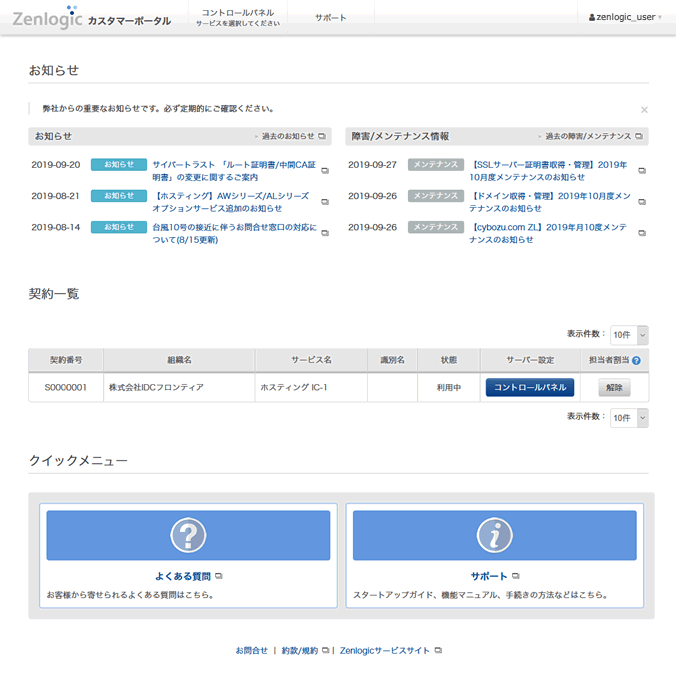Open upper 表示件数 10件 dropdown
Screen dimensions: 676x680
tap(629, 335)
